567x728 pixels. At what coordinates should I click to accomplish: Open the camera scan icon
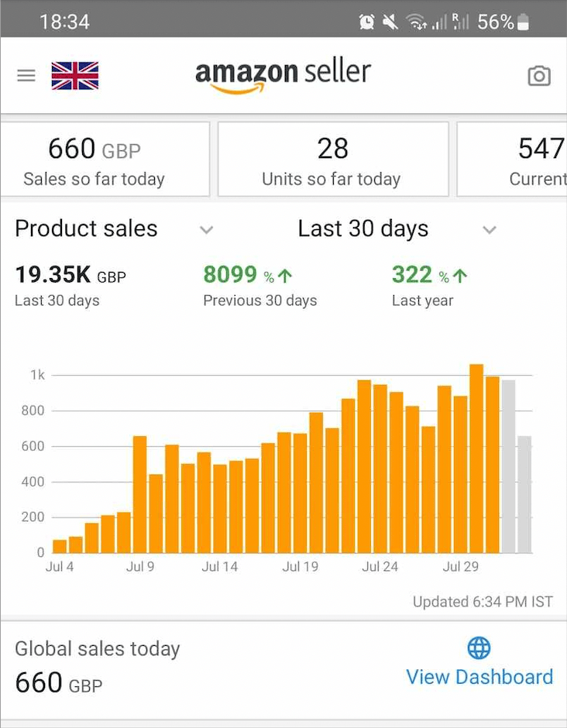click(539, 76)
